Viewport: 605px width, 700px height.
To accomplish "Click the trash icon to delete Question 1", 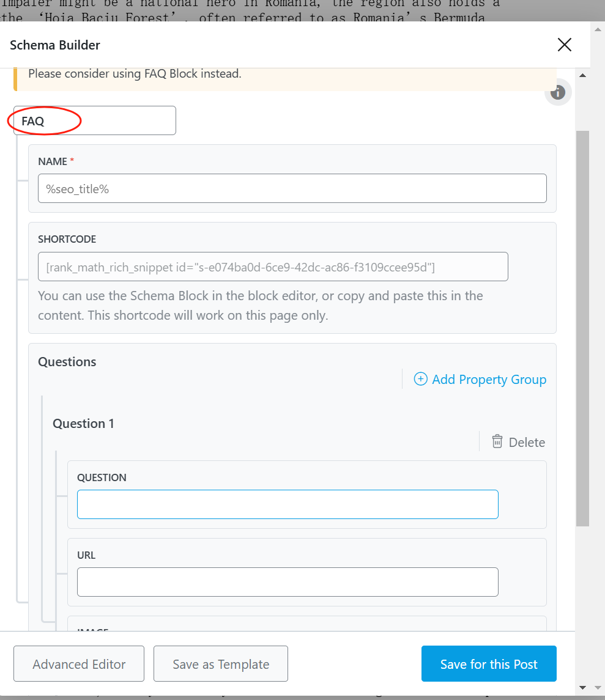I will [499, 441].
